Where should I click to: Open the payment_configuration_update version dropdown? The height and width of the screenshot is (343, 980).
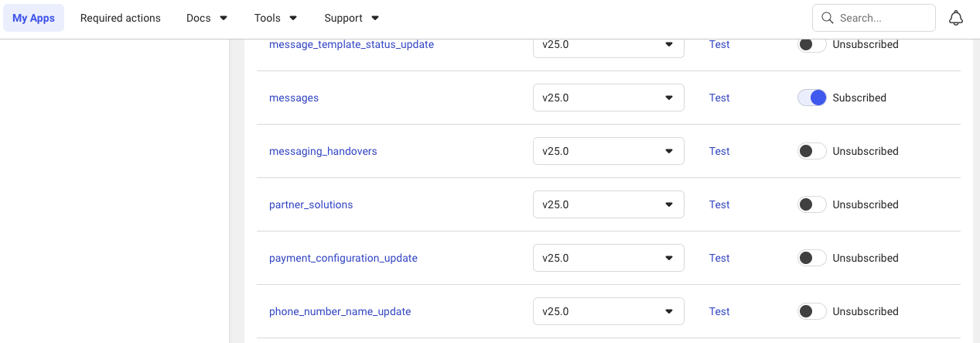pos(608,258)
